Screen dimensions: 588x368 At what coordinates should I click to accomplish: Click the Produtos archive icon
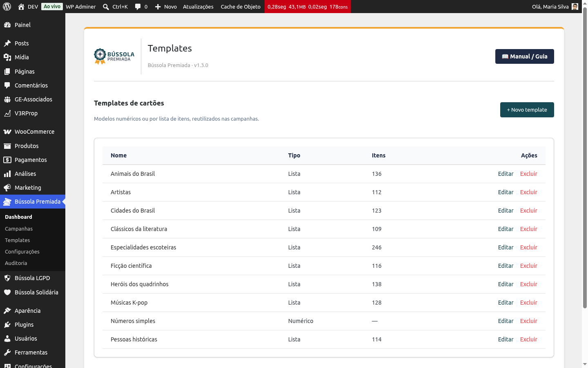(x=7, y=146)
